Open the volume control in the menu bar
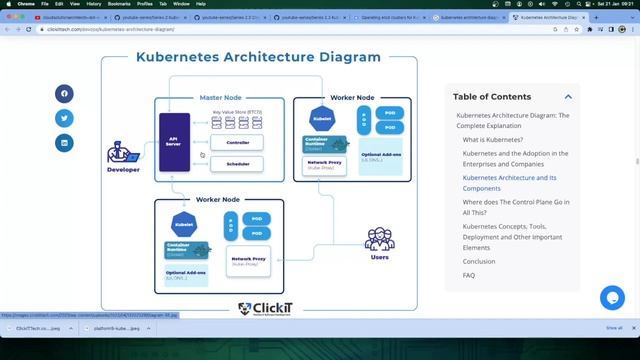This screenshot has width=640, height=360. pyautogui.click(x=542, y=4)
